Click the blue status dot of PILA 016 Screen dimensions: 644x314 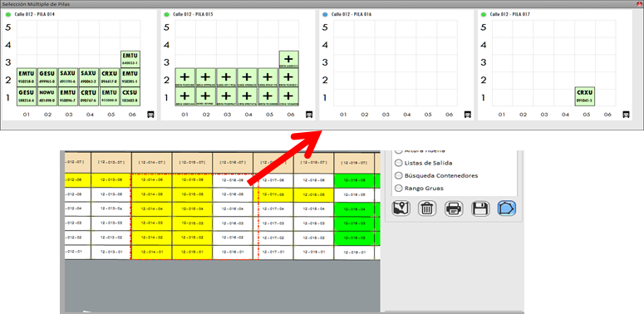325,14
